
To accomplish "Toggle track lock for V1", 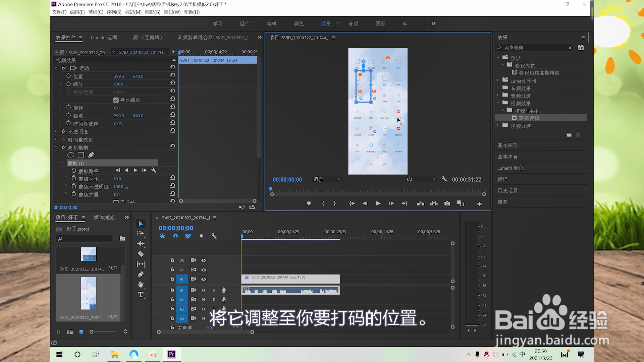I will coord(172,279).
